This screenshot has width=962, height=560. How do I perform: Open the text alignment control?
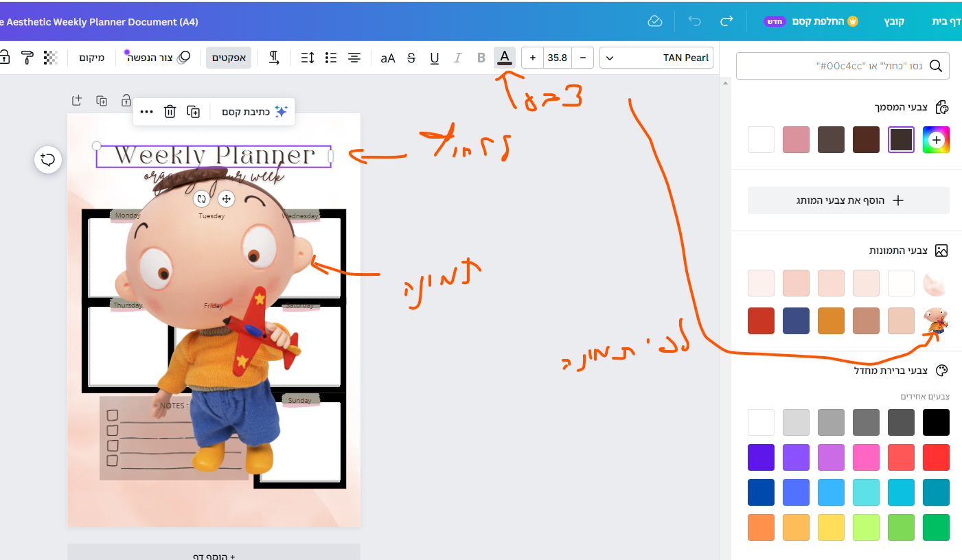354,58
